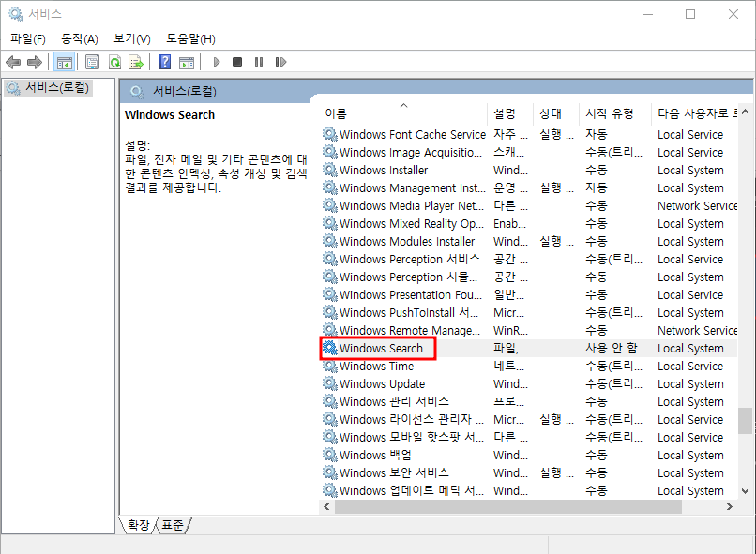Select Windows Mixed Reality Op... service
The width and height of the screenshot is (756, 554).
pyautogui.click(x=411, y=223)
